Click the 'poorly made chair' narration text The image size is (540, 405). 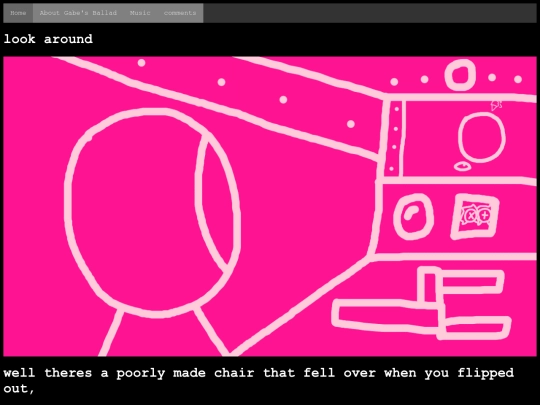pyautogui.click(x=258, y=381)
